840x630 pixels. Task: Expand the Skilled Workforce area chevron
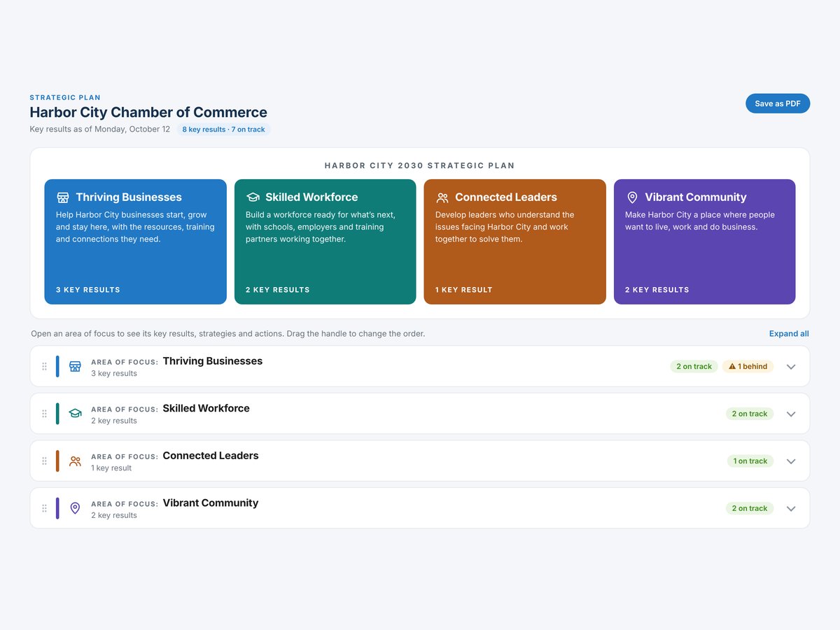click(791, 414)
